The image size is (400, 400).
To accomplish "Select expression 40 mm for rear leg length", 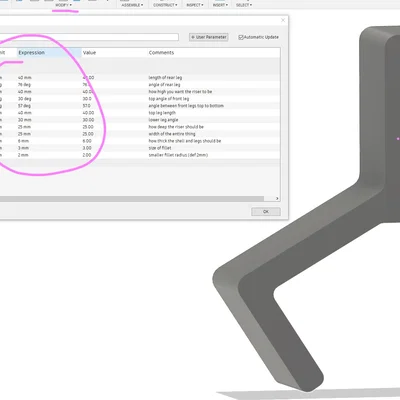I will pos(25,78).
